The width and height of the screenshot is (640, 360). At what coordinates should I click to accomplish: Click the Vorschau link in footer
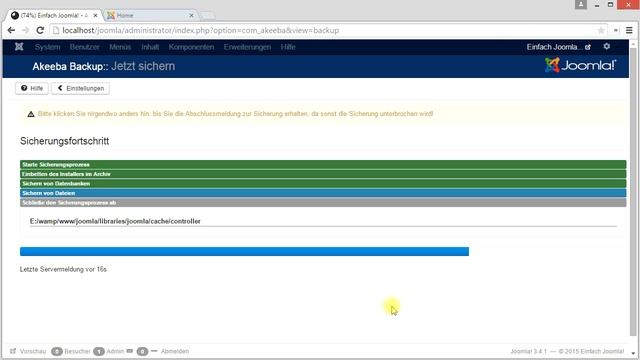pyautogui.click(x=33, y=351)
